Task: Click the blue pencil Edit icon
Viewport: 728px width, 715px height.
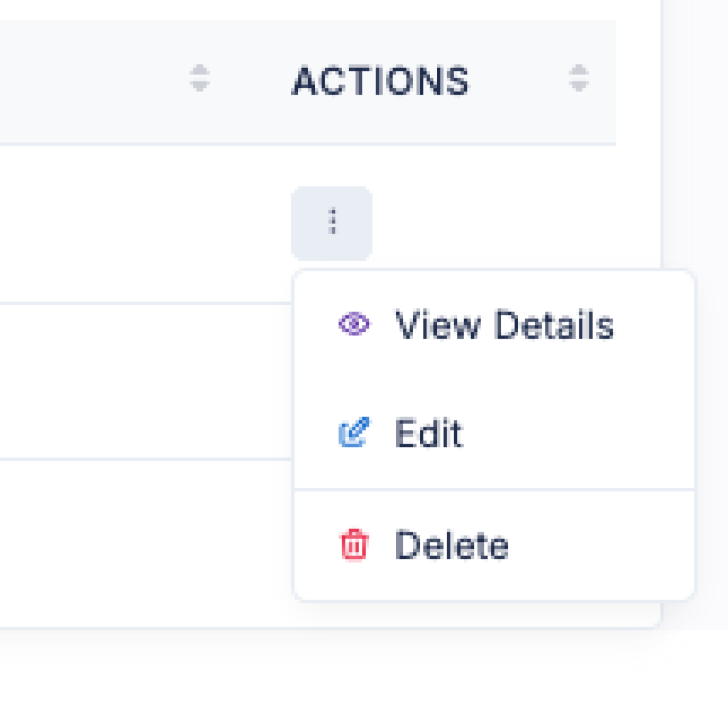Action: tap(354, 433)
